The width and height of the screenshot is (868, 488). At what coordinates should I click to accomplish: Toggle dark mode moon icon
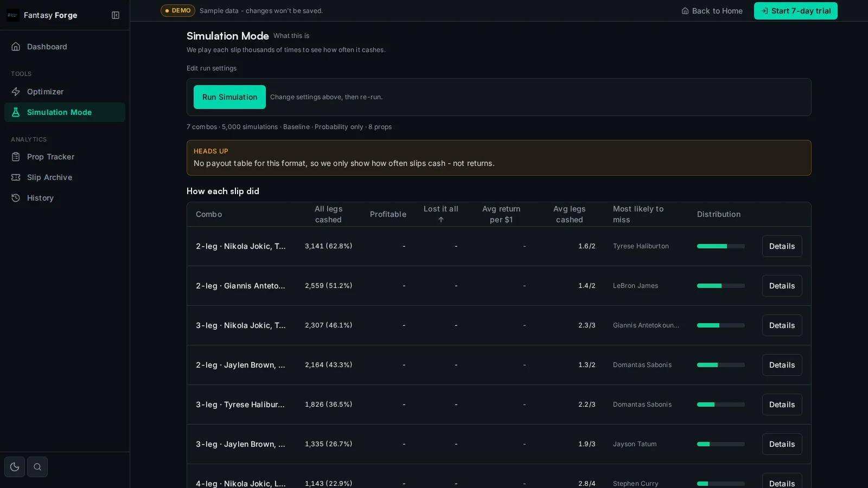tap(15, 467)
